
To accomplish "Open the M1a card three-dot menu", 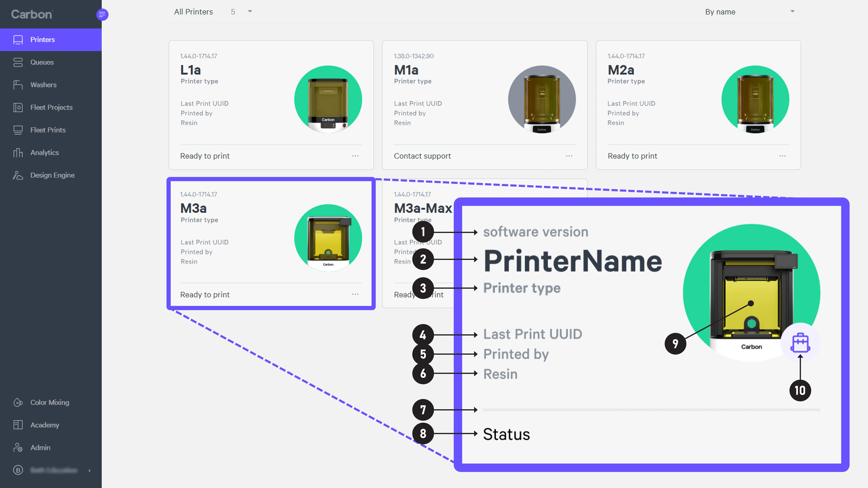I will (569, 156).
